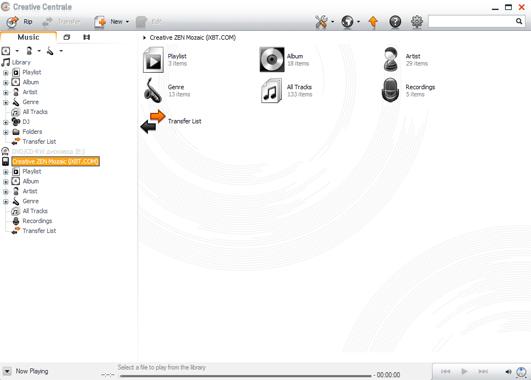Image resolution: width=531 pixels, height=380 pixels.
Task: Expand the Library Artist node
Action: pyautogui.click(x=5, y=92)
